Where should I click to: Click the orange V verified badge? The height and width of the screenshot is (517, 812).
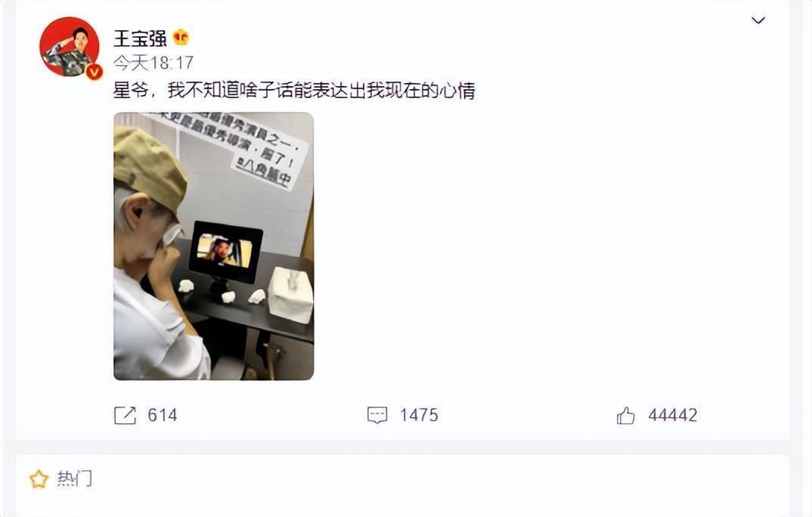pyautogui.click(x=94, y=71)
